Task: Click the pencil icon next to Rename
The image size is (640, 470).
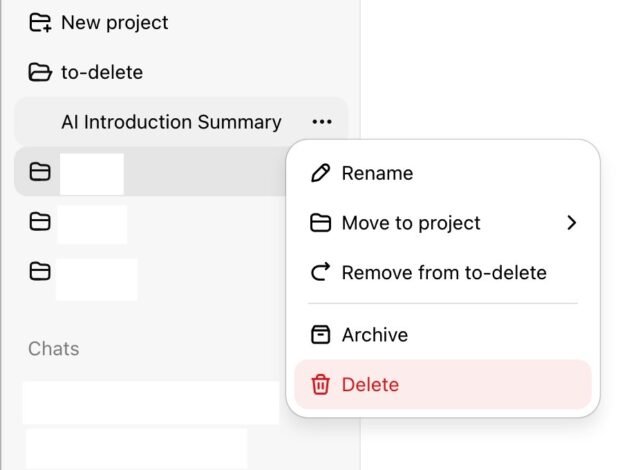Action: click(320, 173)
